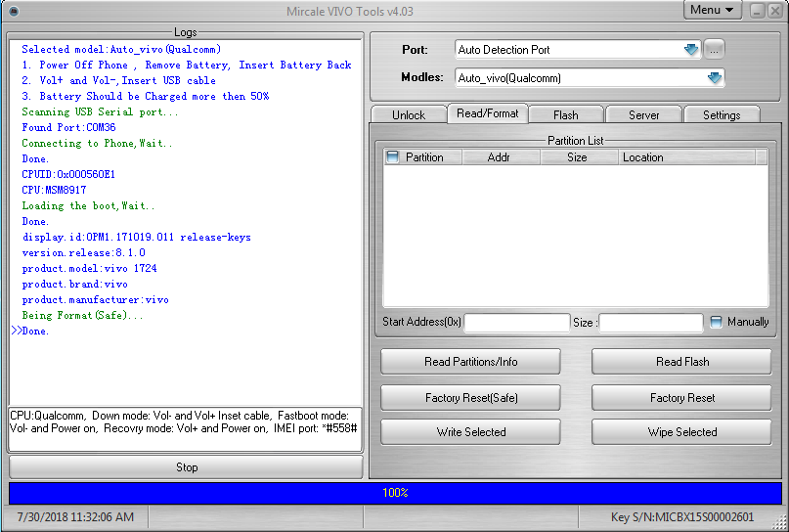Toggle the Partition select-all checkbox

(x=392, y=157)
